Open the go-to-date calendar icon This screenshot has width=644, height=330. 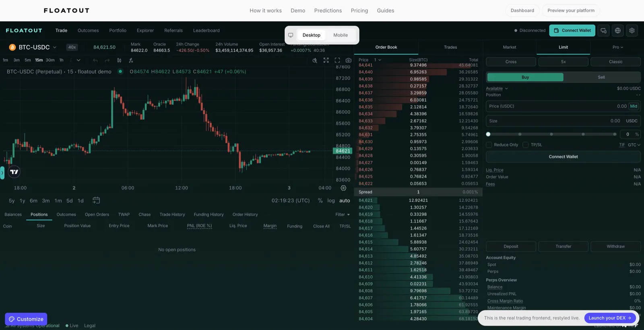[96, 200]
